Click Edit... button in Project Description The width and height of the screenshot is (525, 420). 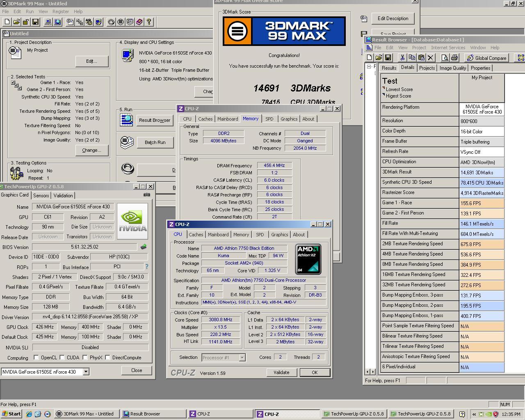[91, 61]
